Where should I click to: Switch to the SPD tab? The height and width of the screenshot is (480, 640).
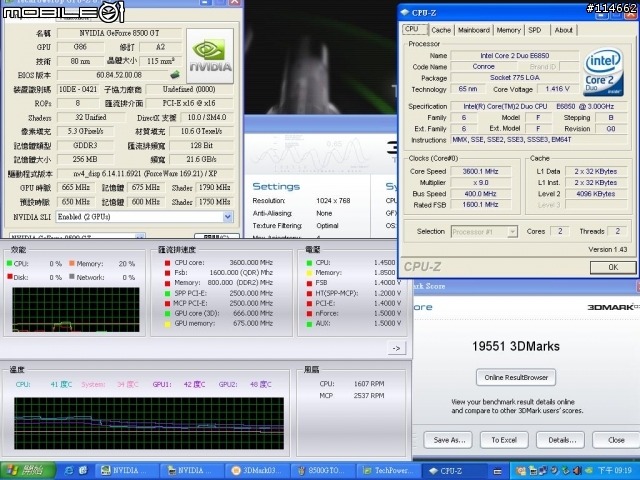tap(535, 30)
